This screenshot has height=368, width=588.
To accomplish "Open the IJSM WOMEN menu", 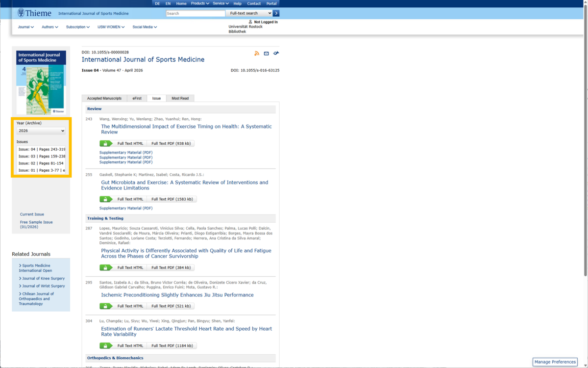I will (x=111, y=27).
